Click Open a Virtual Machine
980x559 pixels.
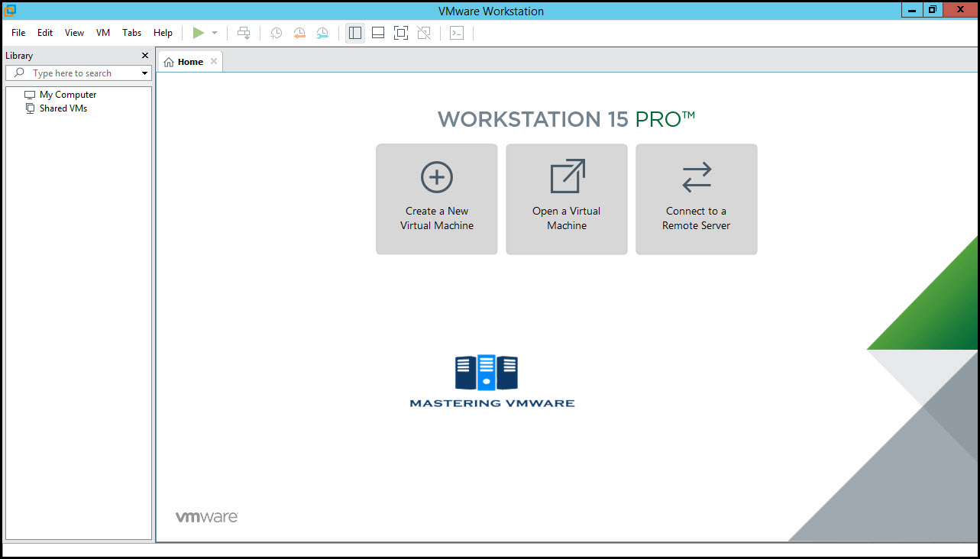pyautogui.click(x=567, y=199)
